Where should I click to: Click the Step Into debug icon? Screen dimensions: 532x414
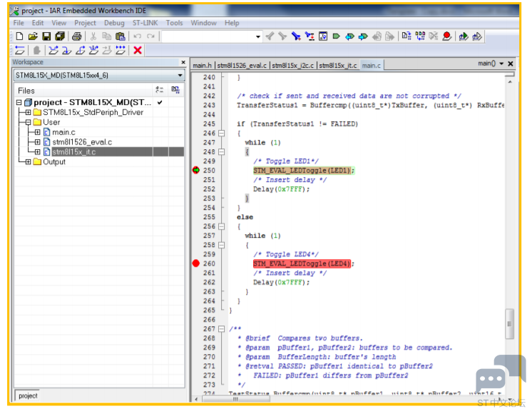pos(67,51)
